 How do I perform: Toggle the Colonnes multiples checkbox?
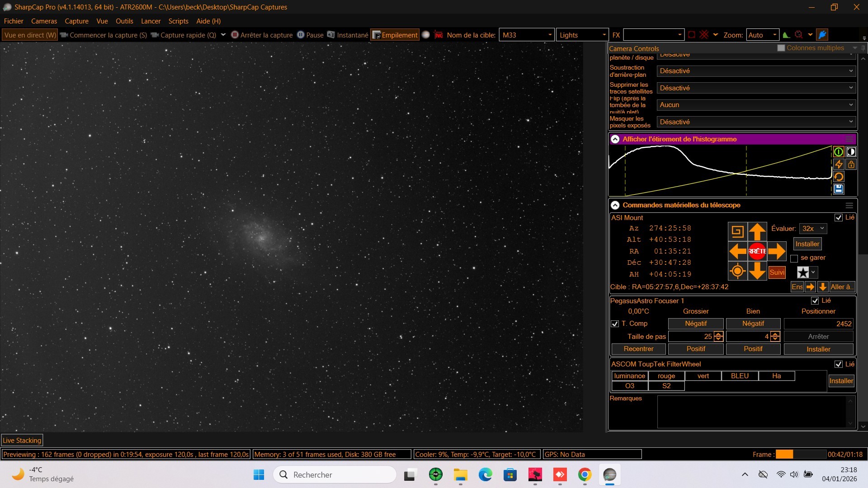[781, 48]
